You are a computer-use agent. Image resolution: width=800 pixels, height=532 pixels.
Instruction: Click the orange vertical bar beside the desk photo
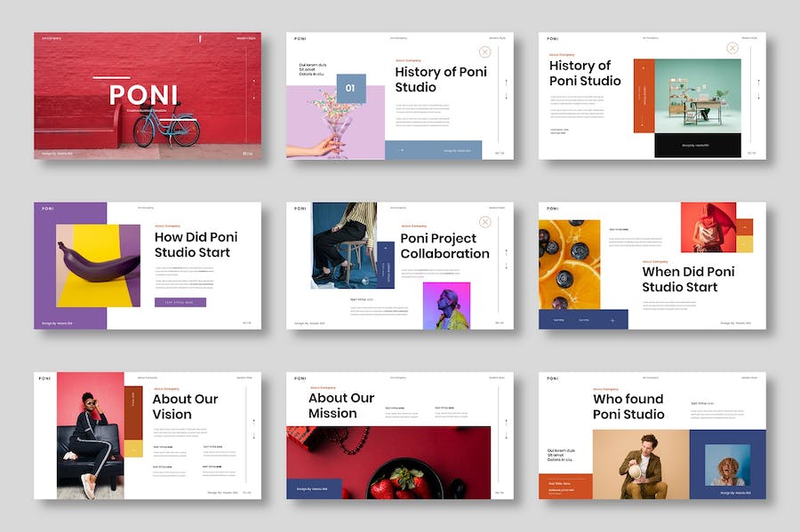(x=644, y=96)
